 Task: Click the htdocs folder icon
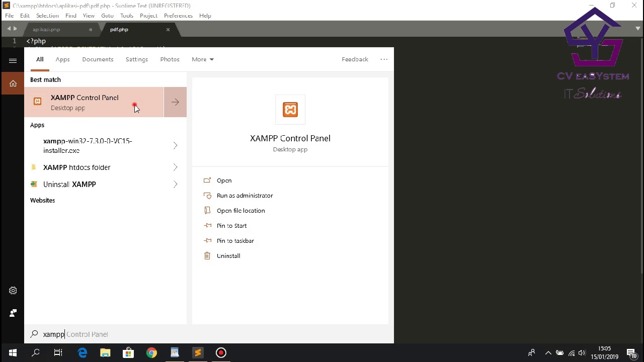coord(34,167)
